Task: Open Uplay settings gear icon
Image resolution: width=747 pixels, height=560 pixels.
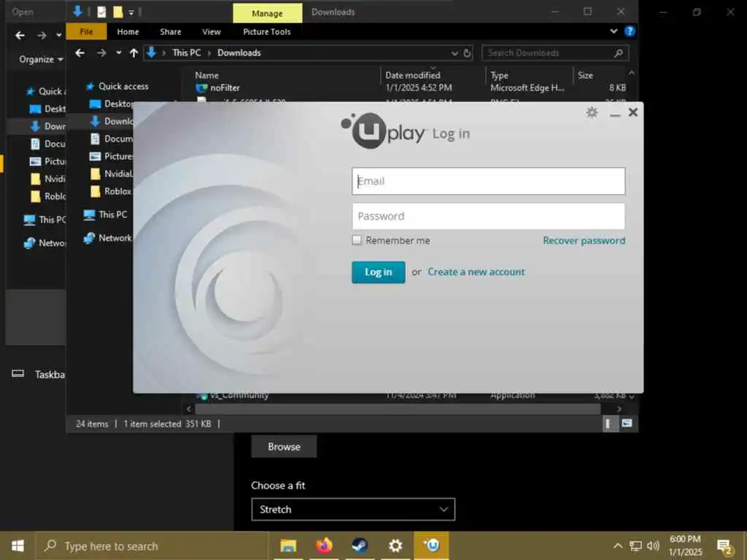Action: pyautogui.click(x=592, y=112)
